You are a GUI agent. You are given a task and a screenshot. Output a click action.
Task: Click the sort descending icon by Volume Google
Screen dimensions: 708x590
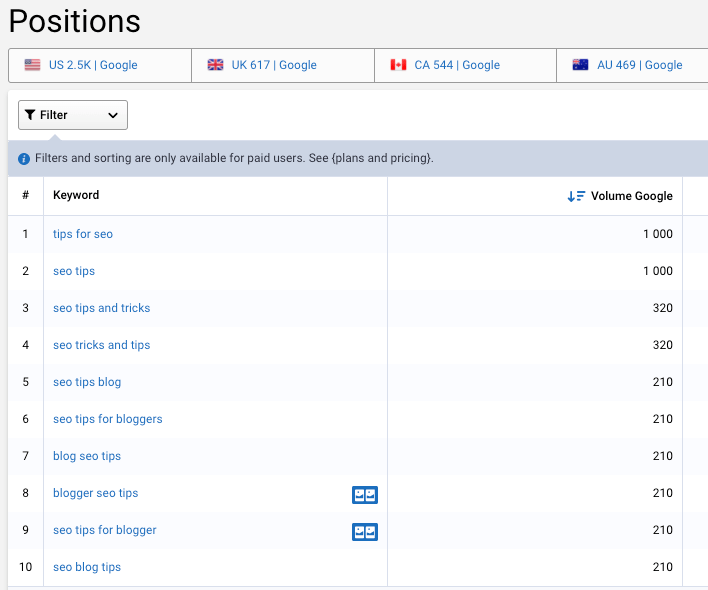[x=576, y=196]
